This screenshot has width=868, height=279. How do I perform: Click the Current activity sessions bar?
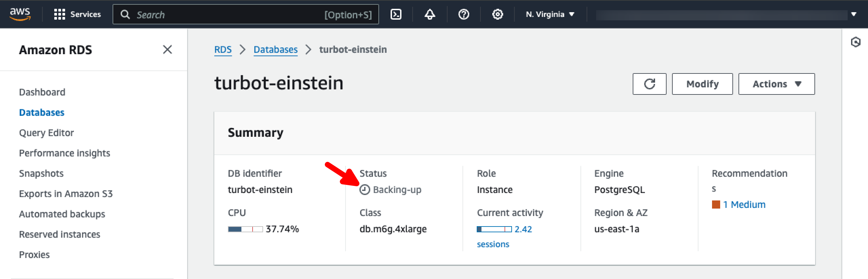tap(494, 229)
